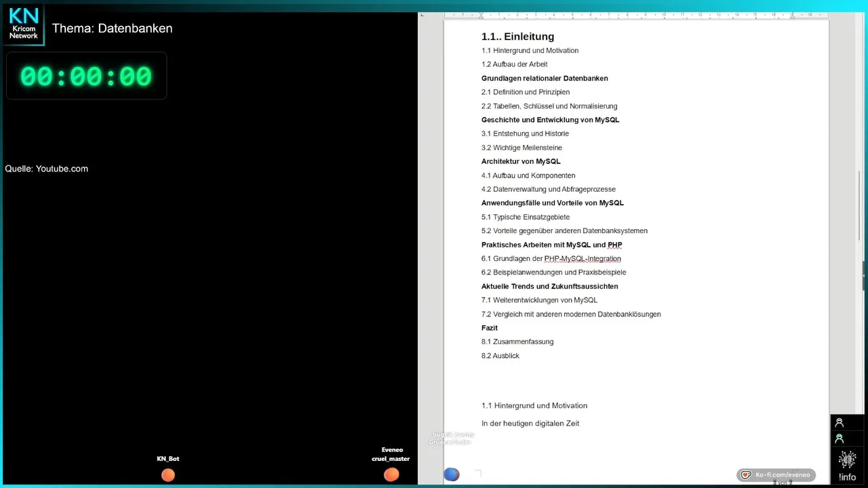This screenshot has height=488, width=868.
Task: Click 'Anwendungsfälle und Vorteile von MySQL' heading
Action: pyautogui.click(x=553, y=203)
